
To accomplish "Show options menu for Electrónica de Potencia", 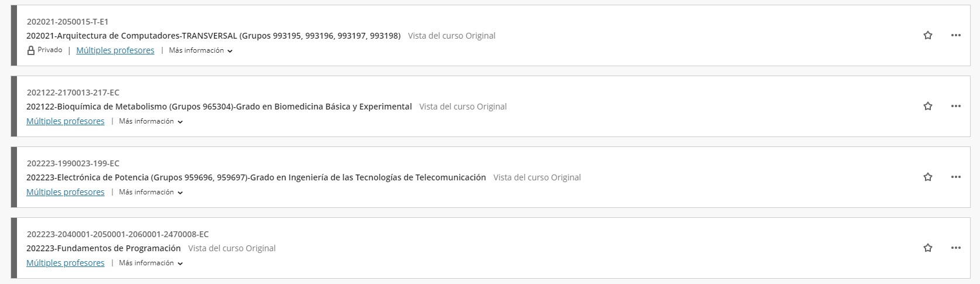I will (x=956, y=177).
